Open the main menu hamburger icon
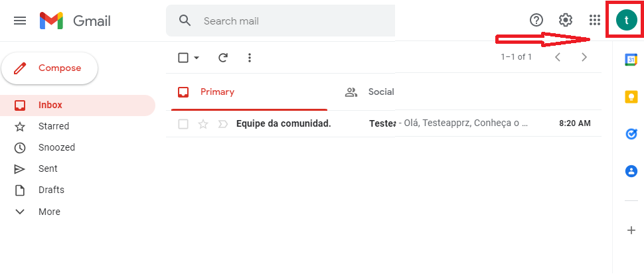Screen dimensions: 644x274 pyautogui.click(x=20, y=21)
